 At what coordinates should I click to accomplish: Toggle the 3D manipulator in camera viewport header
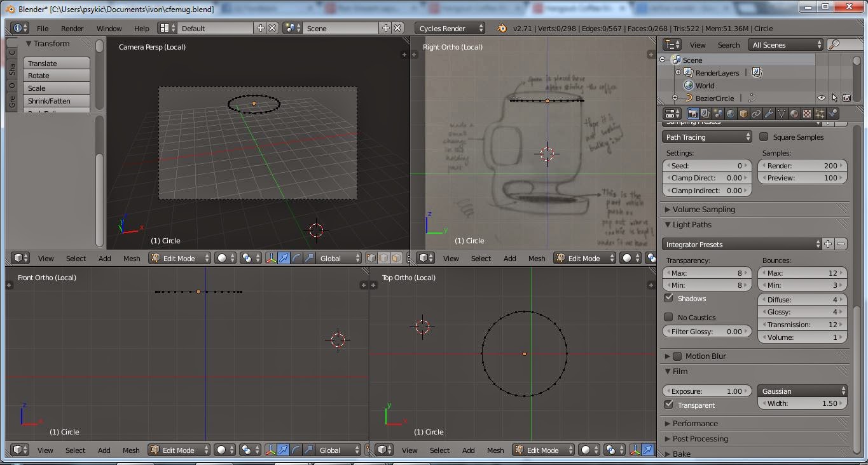click(x=271, y=258)
